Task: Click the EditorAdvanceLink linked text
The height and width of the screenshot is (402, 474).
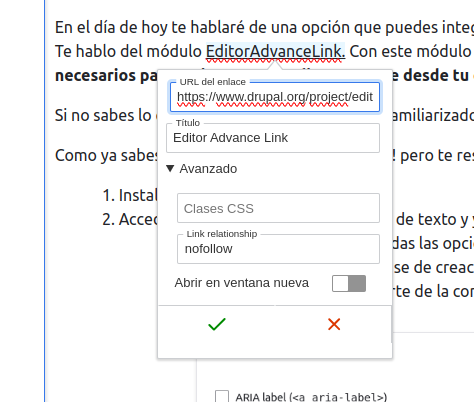Action: click(x=275, y=51)
